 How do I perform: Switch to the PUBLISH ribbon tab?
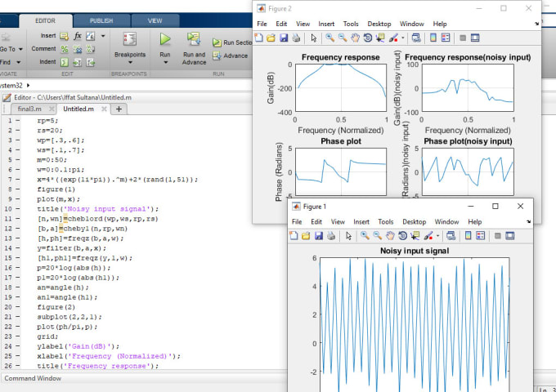tap(101, 21)
